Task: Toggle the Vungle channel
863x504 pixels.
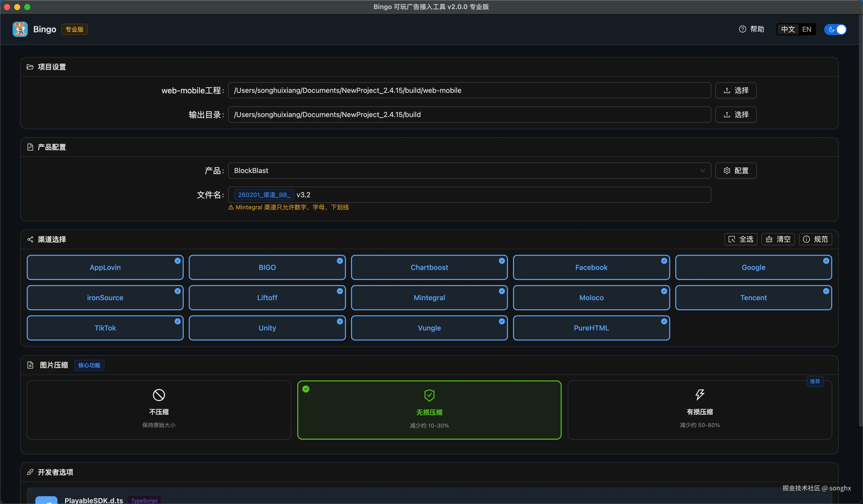Action: coord(429,328)
